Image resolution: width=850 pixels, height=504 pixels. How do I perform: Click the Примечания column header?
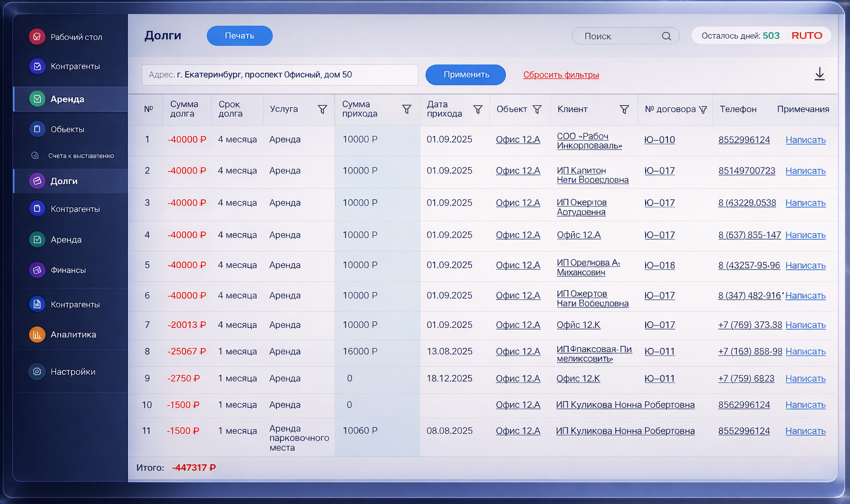[x=803, y=109]
